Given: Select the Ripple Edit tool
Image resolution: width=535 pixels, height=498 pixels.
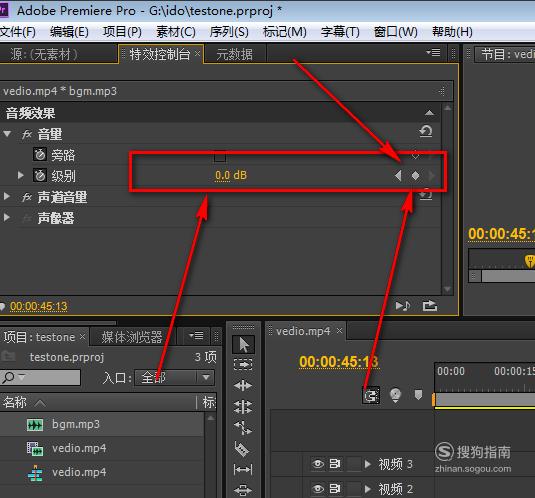Looking at the screenshot, I should pos(243,386).
